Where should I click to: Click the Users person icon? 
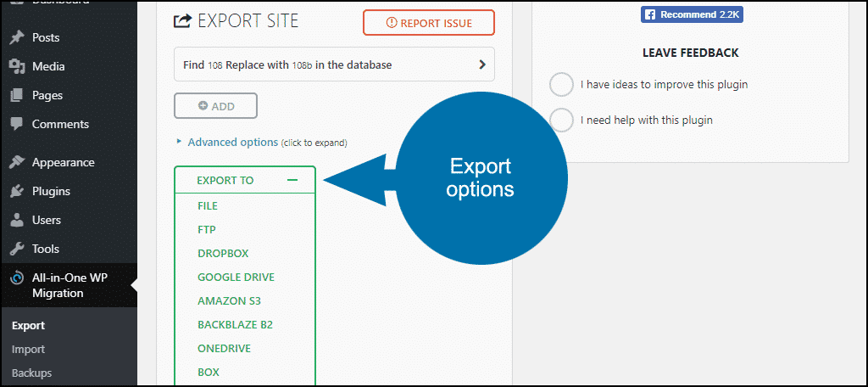tap(17, 220)
